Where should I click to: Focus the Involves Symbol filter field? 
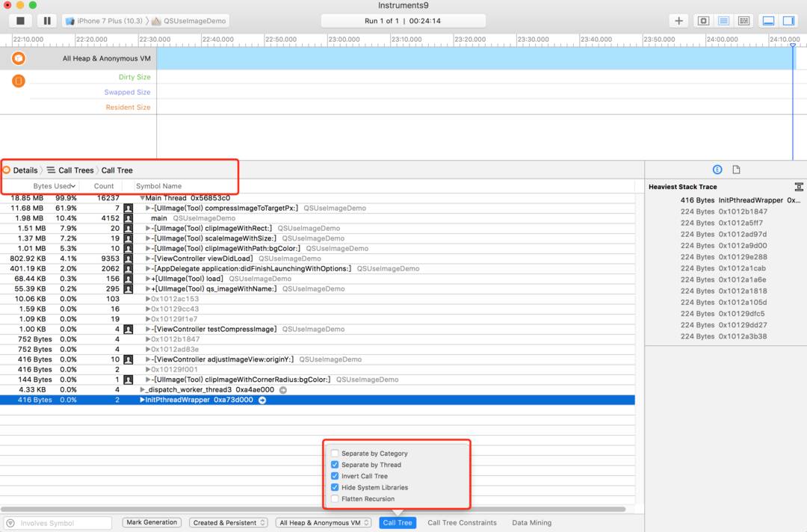coord(58,523)
